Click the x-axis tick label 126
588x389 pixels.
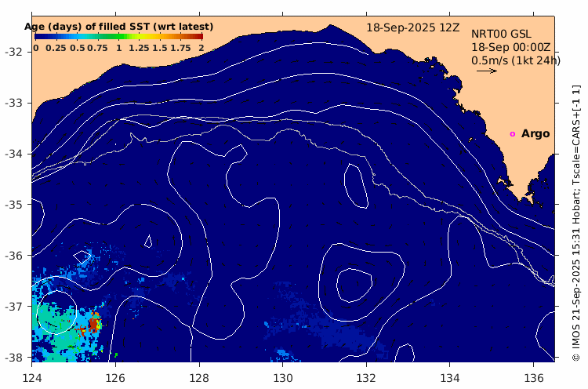tap(115, 378)
